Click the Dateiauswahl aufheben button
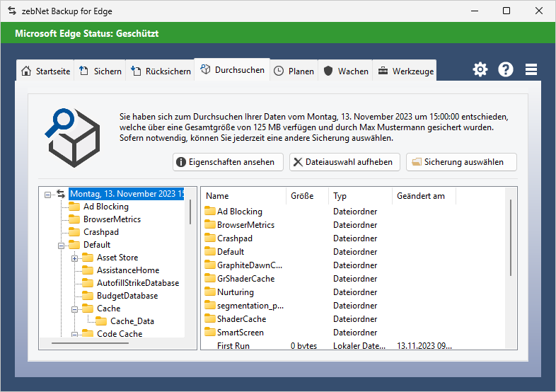This screenshot has width=556, height=392. 344,162
